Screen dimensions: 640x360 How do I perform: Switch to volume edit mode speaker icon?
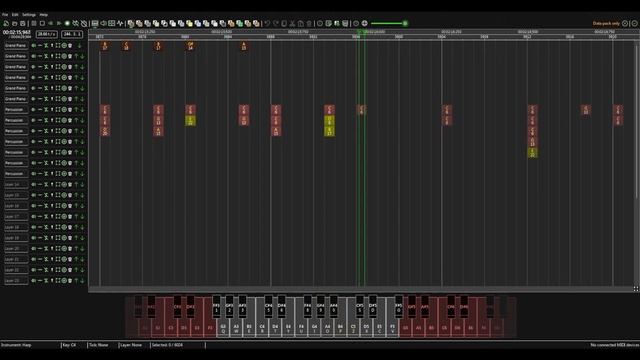(103, 24)
